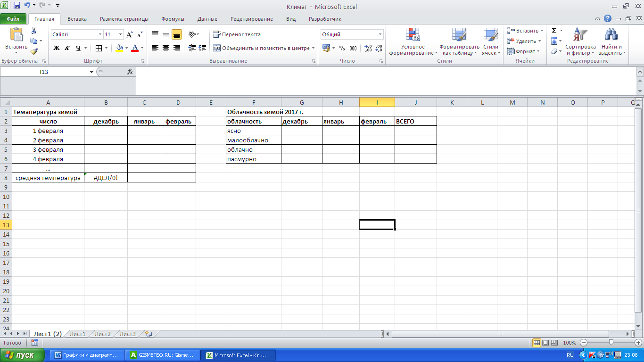Click Save icon in quick access toolbar
644x362 pixels.
(x=17, y=6)
